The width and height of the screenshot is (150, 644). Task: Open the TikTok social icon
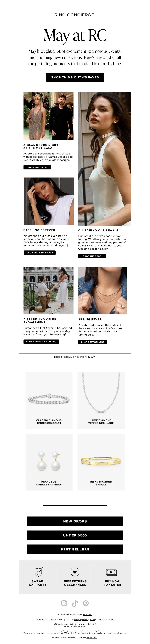click(x=75, y=603)
